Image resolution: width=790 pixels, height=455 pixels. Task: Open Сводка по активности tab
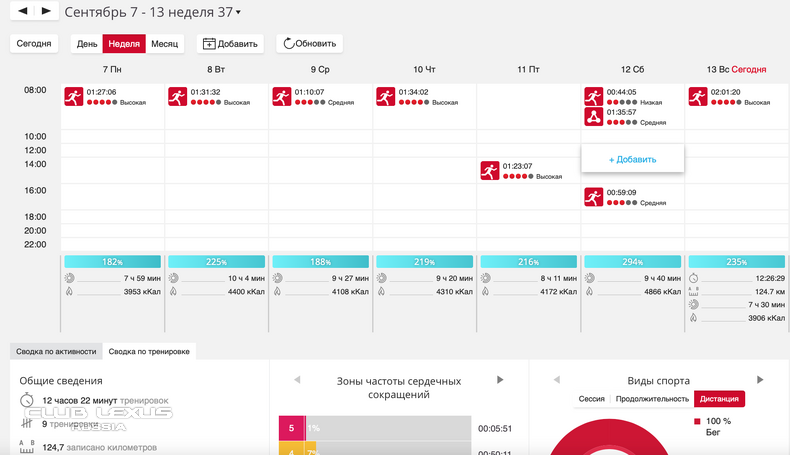click(56, 351)
